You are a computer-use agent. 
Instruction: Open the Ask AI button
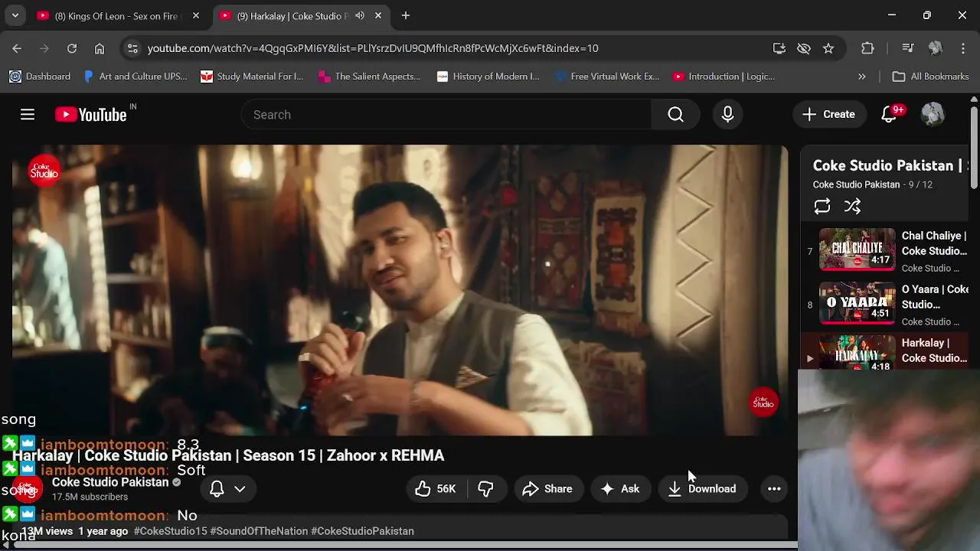click(x=620, y=489)
